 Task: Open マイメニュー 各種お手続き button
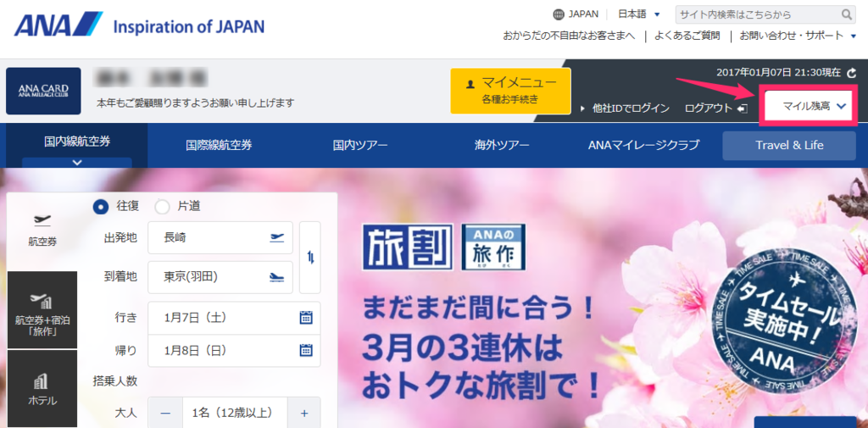coord(510,91)
